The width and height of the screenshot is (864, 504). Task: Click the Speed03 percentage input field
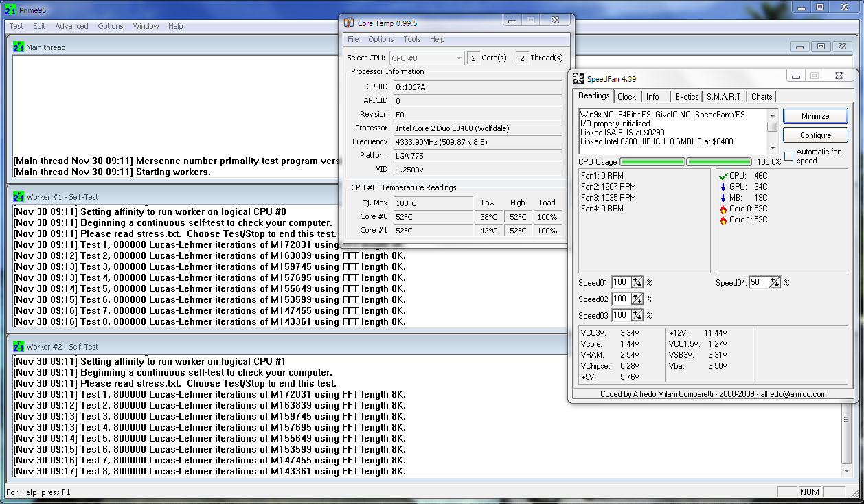coord(621,315)
